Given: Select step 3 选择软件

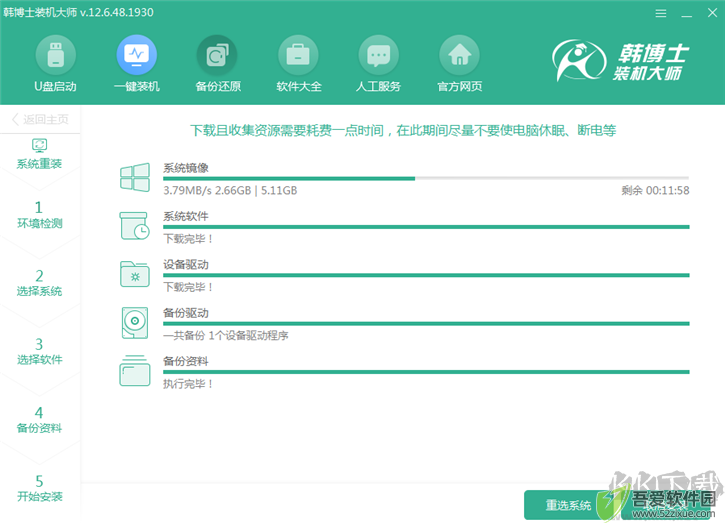Looking at the screenshot, I should (39, 351).
